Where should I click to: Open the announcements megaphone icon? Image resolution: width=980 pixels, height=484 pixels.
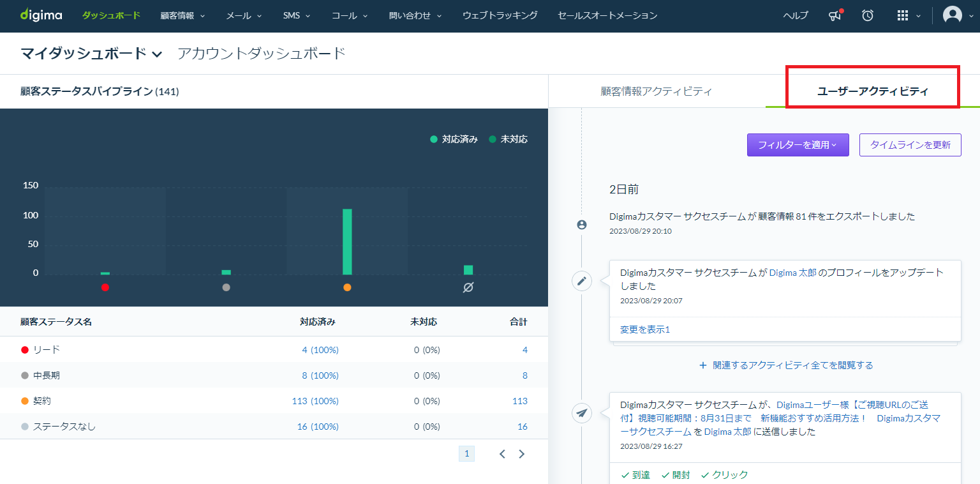click(x=835, y=15)
